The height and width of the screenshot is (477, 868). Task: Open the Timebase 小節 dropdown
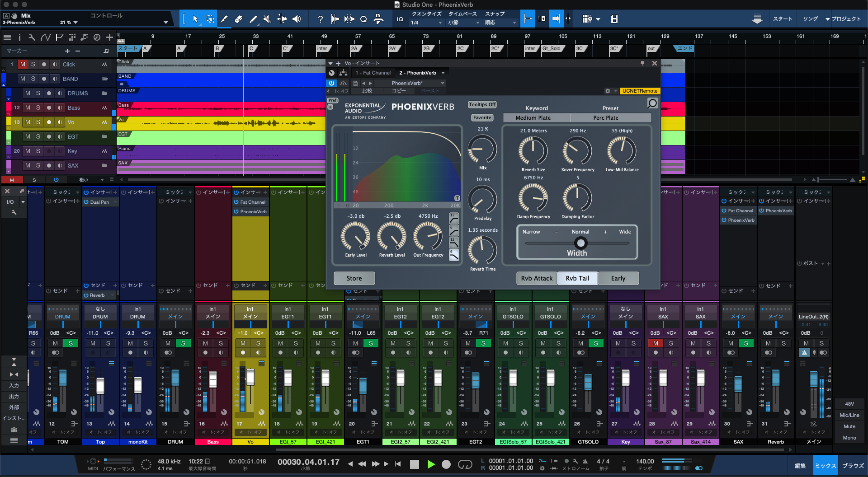pos(464,23)
